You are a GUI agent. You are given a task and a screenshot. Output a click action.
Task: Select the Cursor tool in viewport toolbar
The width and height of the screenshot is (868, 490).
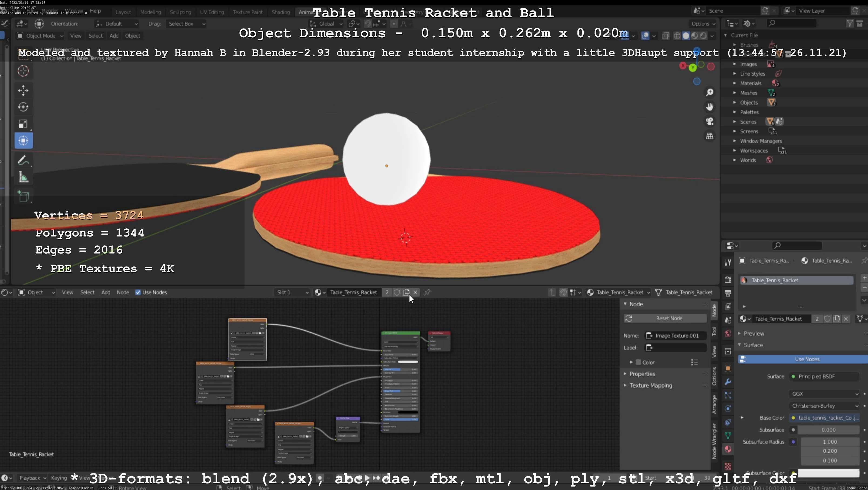tap(23, 71)
